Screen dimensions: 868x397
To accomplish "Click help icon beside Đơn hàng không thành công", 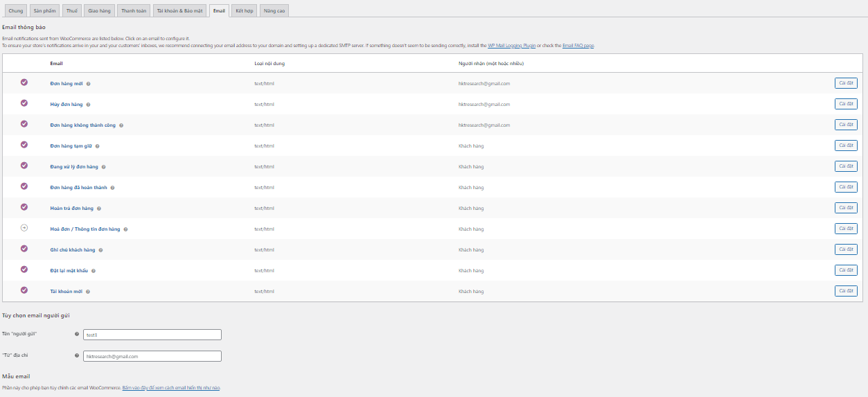I will [121, 125].
